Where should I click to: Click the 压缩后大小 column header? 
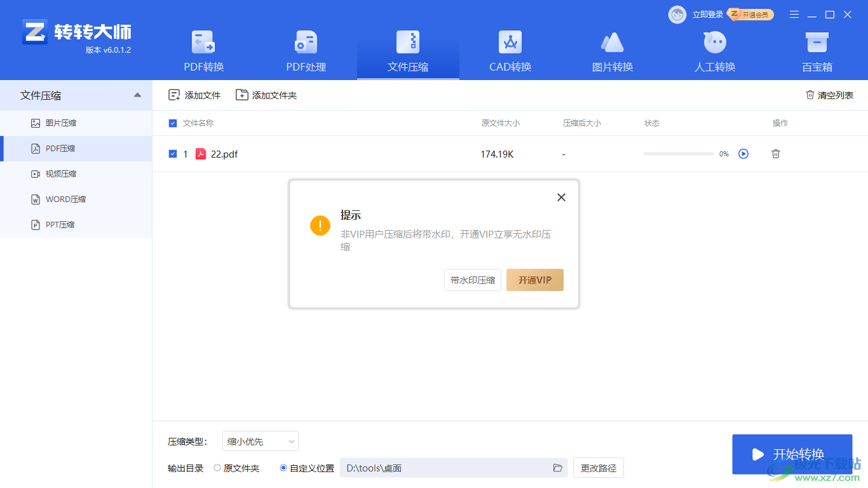[x=582, y=123]
